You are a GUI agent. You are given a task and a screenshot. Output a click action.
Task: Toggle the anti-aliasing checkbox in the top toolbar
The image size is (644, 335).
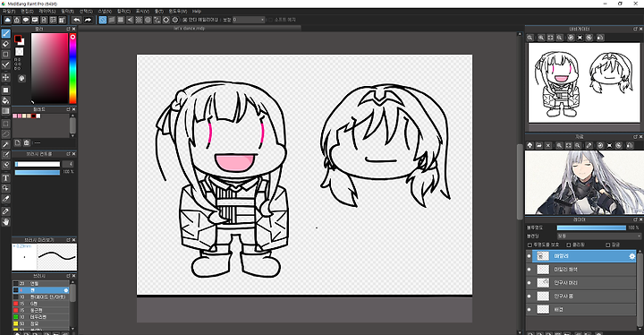(185, 20)
